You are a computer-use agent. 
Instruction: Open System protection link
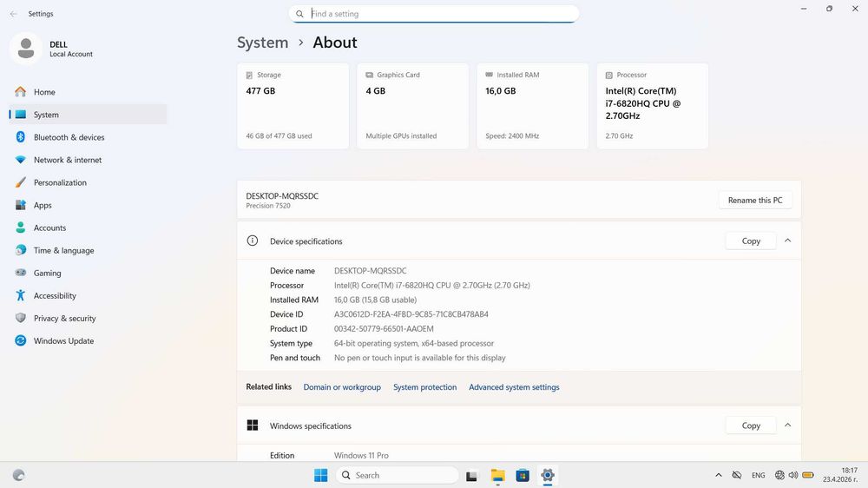pos(424,387)
